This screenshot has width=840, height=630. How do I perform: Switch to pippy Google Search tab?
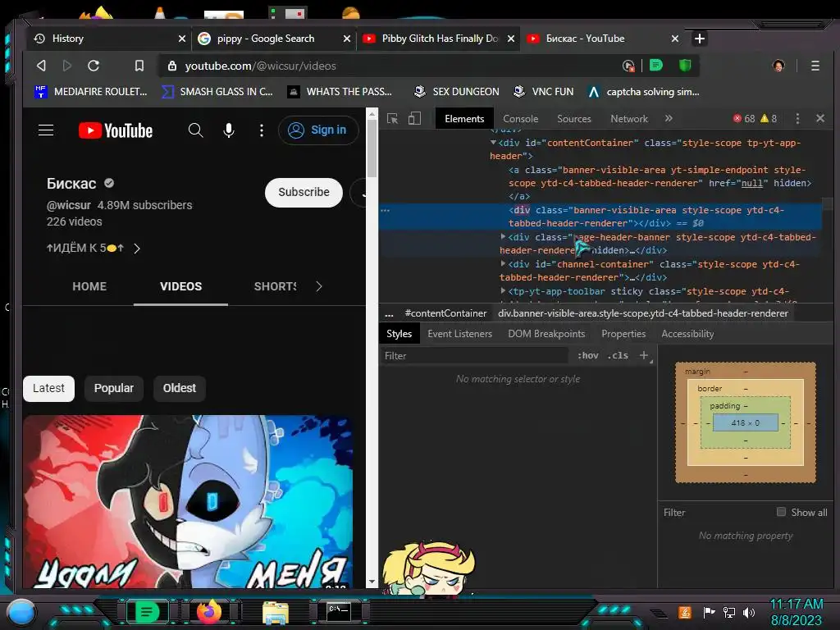pos(273,39)
